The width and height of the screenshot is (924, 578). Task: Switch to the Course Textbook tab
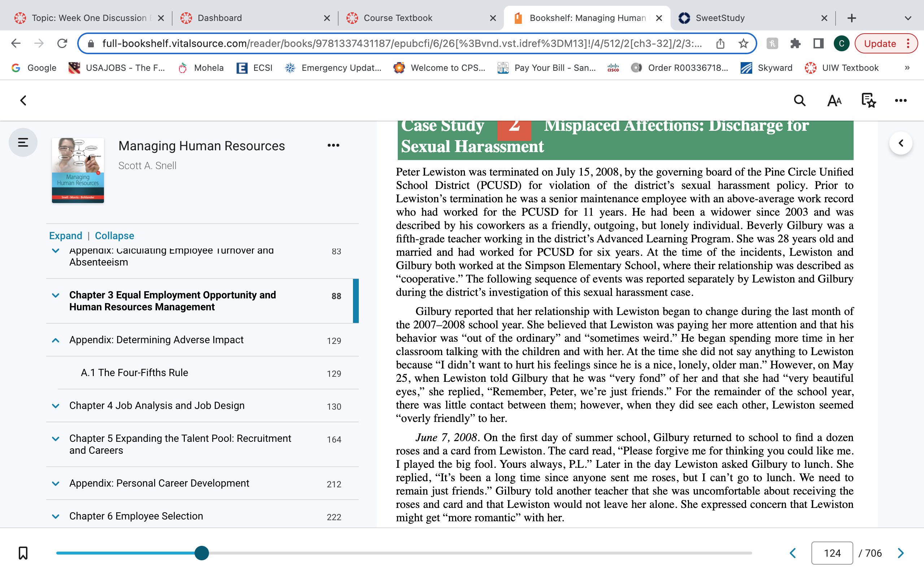(x=397, y=18)
